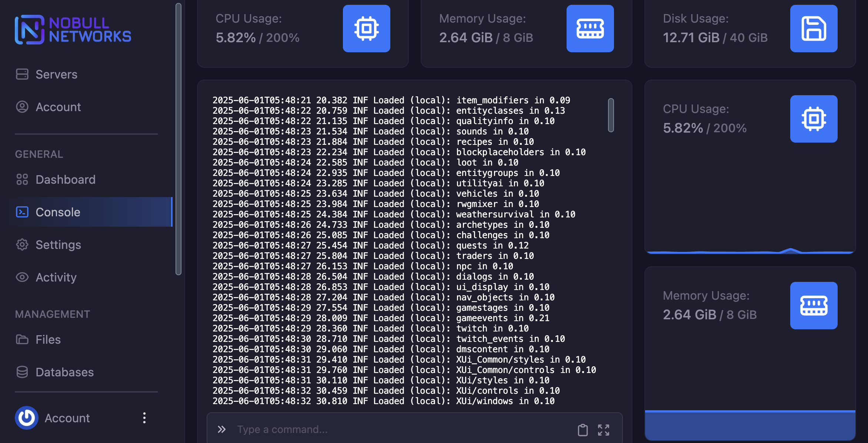Copy console output with the clipboard icon

[x=582, y=430]
